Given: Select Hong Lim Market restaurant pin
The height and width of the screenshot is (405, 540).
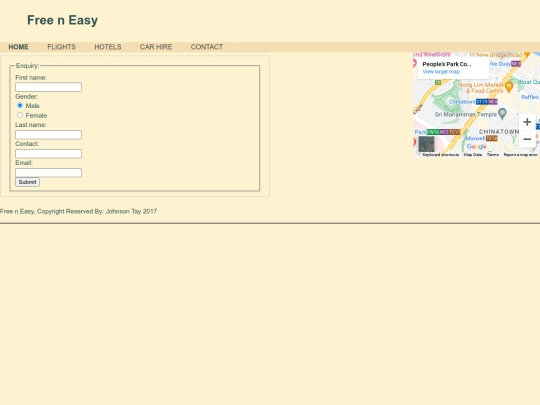Looking at the screenshot, I should point(509,86).
